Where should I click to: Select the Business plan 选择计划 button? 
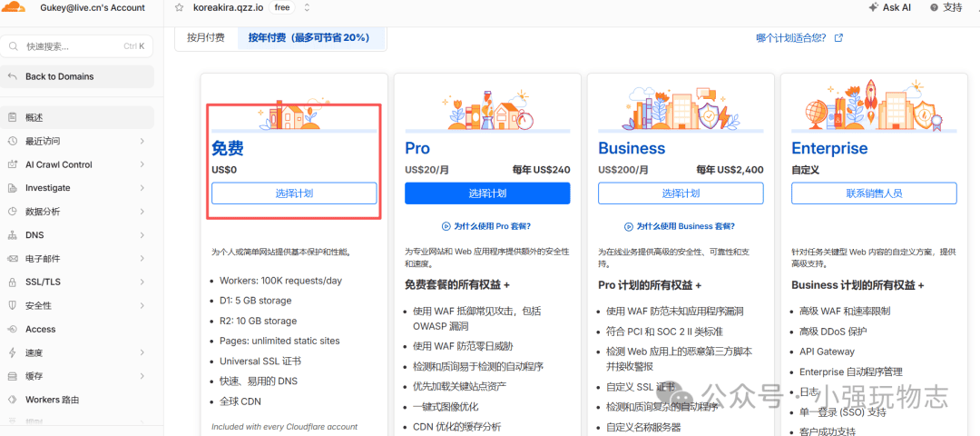[681, 193]
